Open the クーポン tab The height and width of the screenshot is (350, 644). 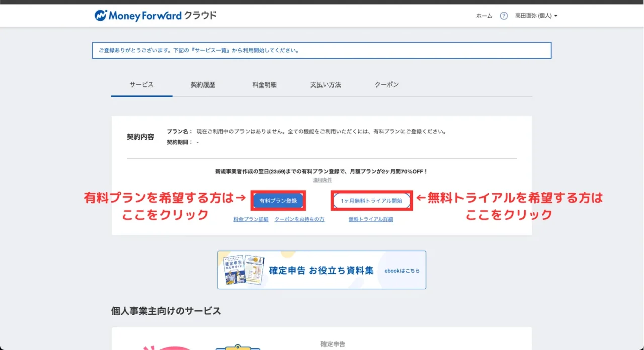click(x=387, y=84)
